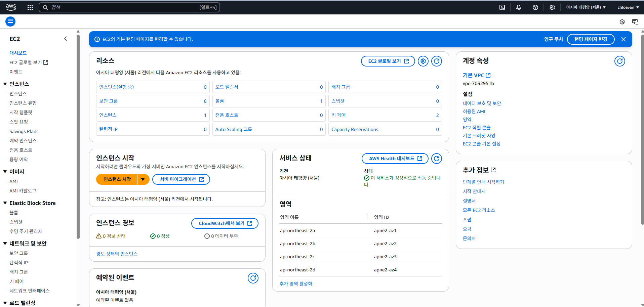The image size is (644, 307).
Task: Collapse the 인스턴스 sidebar section
Action: 5,84
